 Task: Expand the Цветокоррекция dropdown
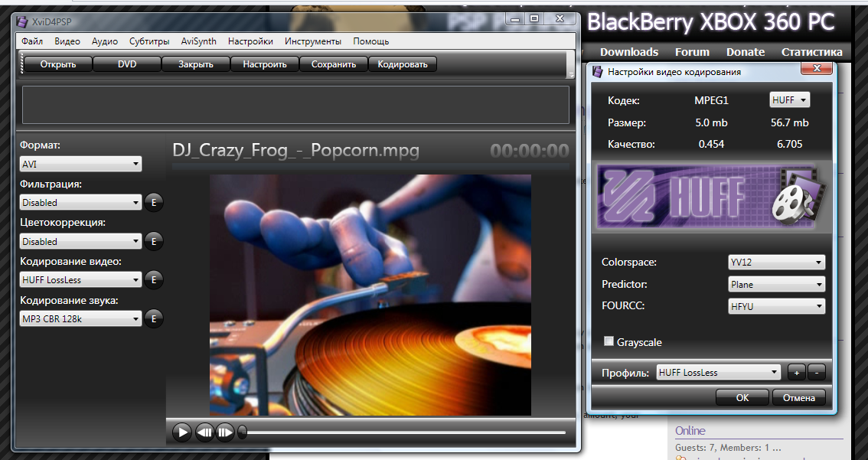[x=81, y=241]
